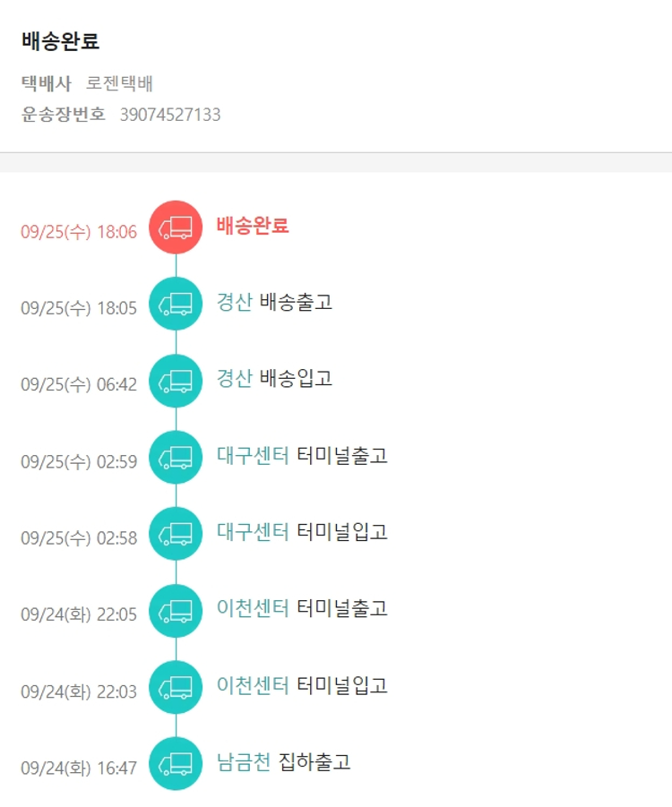Select tracking number 39074527133
This screenshot has width=672, height=807.
170,115
